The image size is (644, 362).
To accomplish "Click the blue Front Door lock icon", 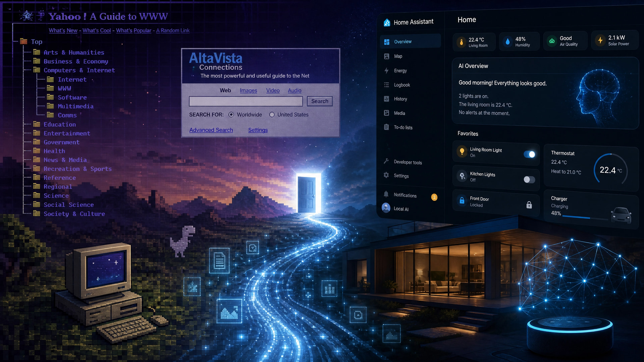I will click(x=462, y=200).
